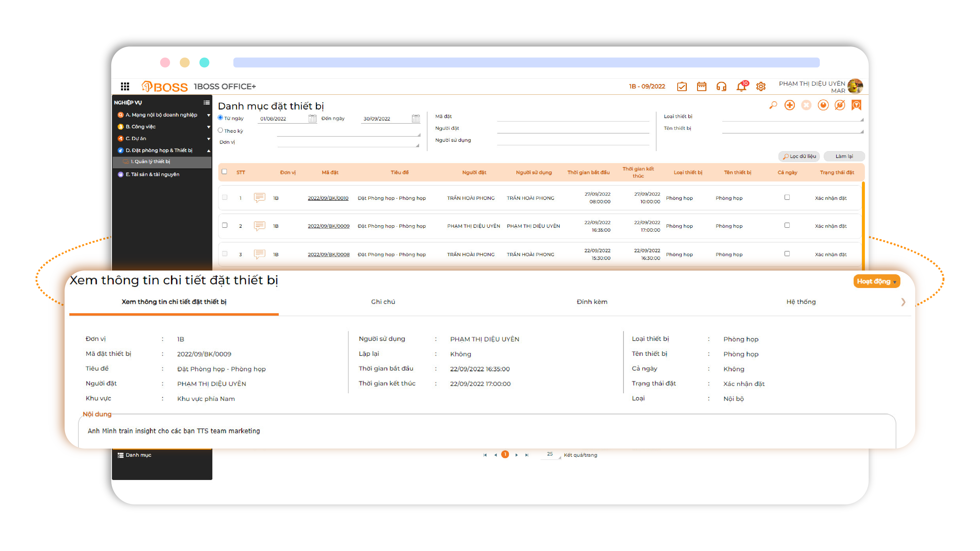The width and height of the screenshot is (980, 551).
Task: Open the settings gear icon
Action: pos(761,87)
